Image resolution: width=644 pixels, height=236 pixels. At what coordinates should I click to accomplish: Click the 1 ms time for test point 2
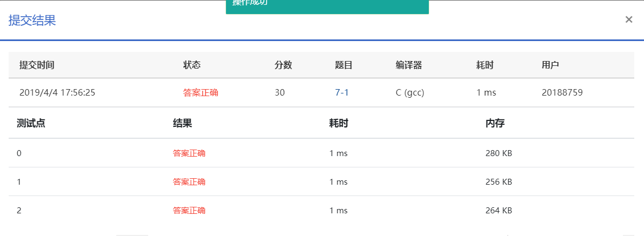tap(338, 211)
